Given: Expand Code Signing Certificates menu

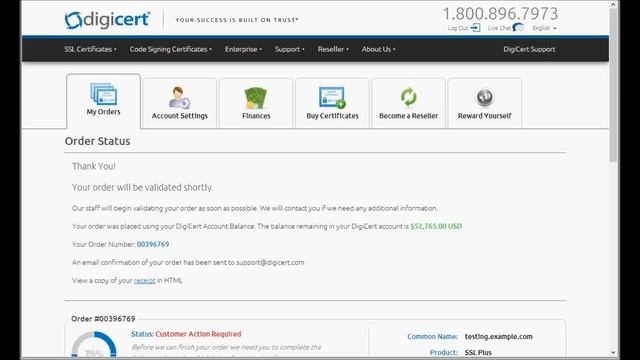Looking at the screenshot, I should click(x=171, y=49).
